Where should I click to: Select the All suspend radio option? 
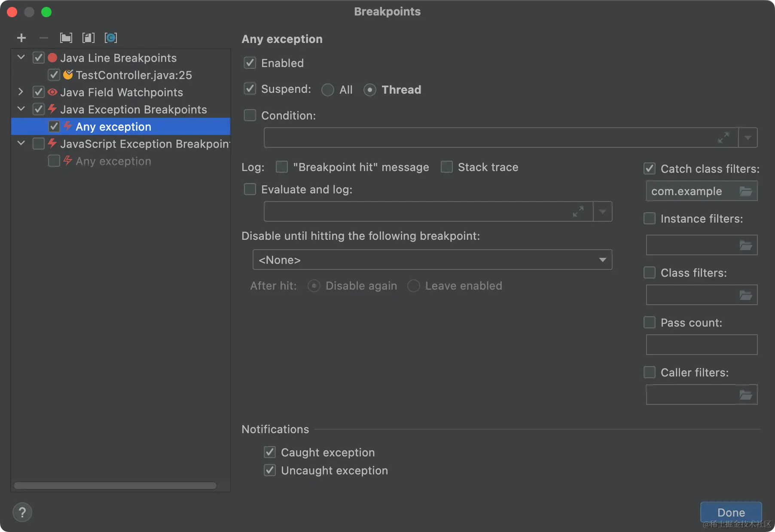pos(328,90)
